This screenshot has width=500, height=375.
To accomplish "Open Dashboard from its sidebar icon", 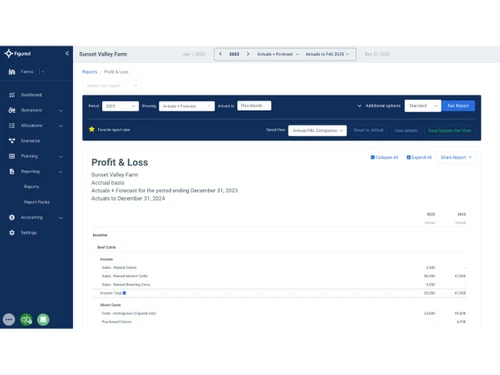I will pos(12,95).
